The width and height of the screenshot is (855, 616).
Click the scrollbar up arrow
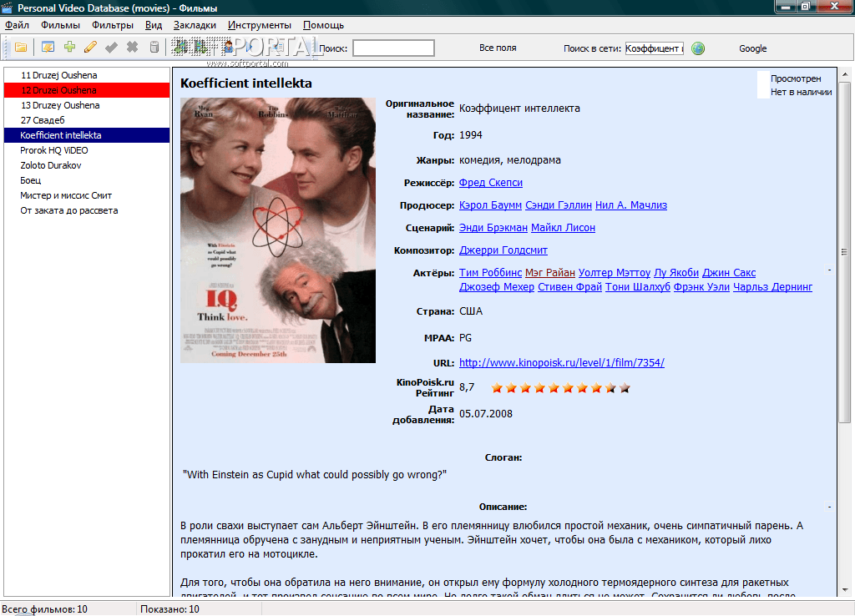click(x=845, y=73)
